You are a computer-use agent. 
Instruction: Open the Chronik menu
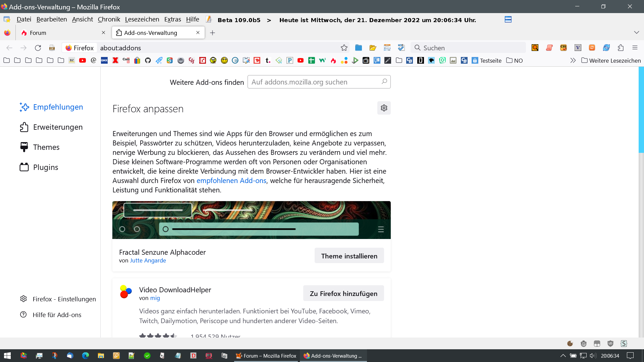109,19
